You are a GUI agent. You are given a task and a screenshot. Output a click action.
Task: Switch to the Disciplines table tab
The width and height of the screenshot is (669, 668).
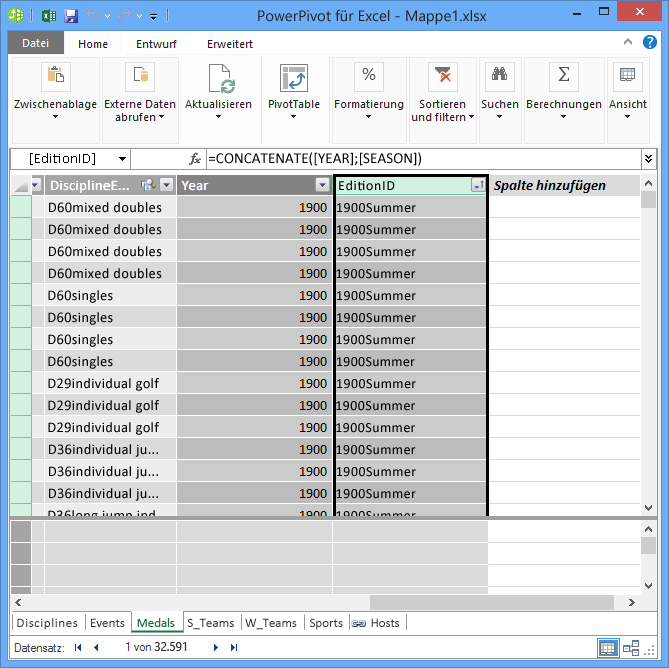(47, 623)
